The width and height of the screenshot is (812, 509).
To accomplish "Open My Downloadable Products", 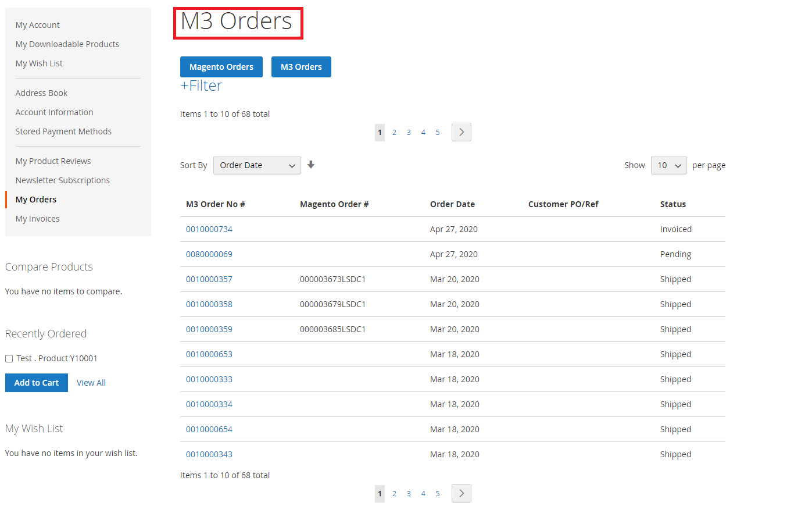I will 67,44.
